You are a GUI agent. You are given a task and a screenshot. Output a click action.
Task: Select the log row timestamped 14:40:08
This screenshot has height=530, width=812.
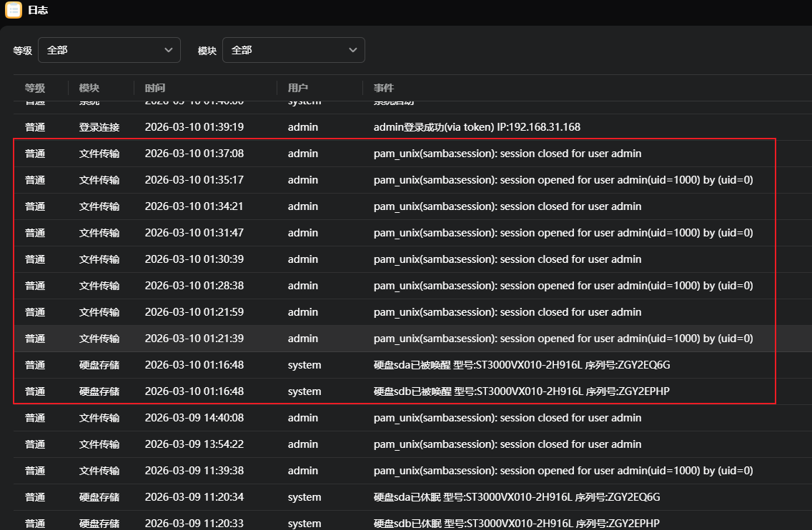(x=194, y=418)
